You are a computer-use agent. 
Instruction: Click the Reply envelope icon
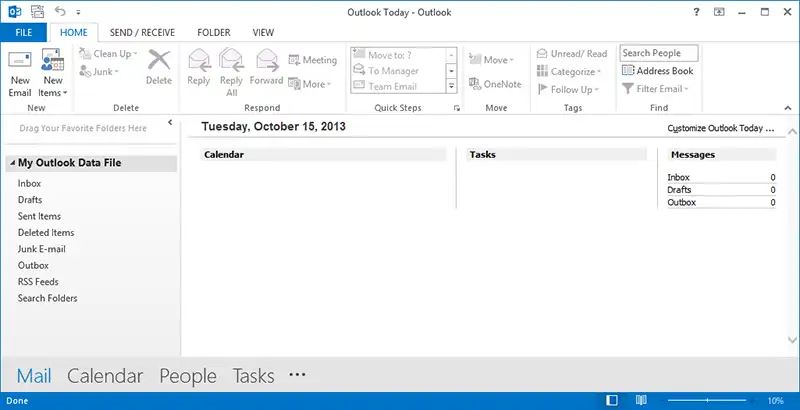[x=198, y=61]
